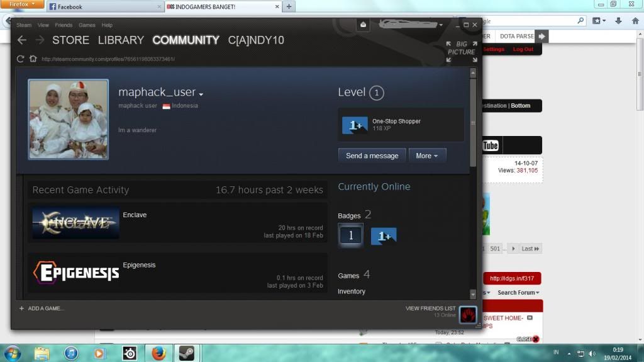Click the Level 1 circle icon

click(376, 93)
